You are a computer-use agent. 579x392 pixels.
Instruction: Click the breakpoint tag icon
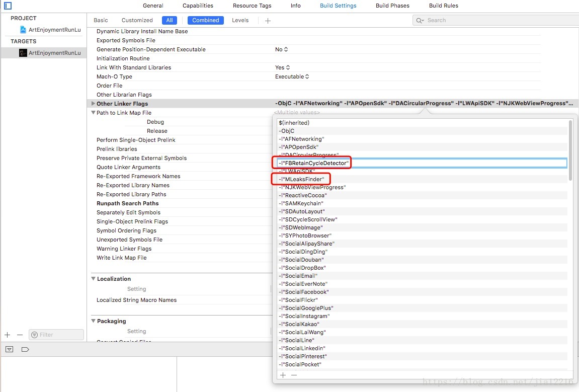pos(25,349)
